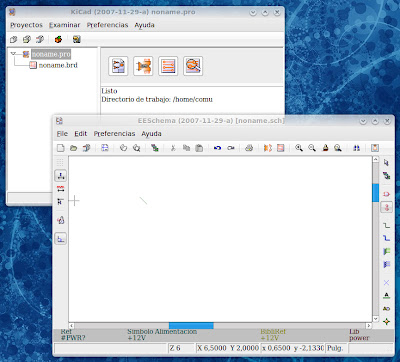
Task: Open a schematic file in EESchema toolbar
Action: (73, 148)
